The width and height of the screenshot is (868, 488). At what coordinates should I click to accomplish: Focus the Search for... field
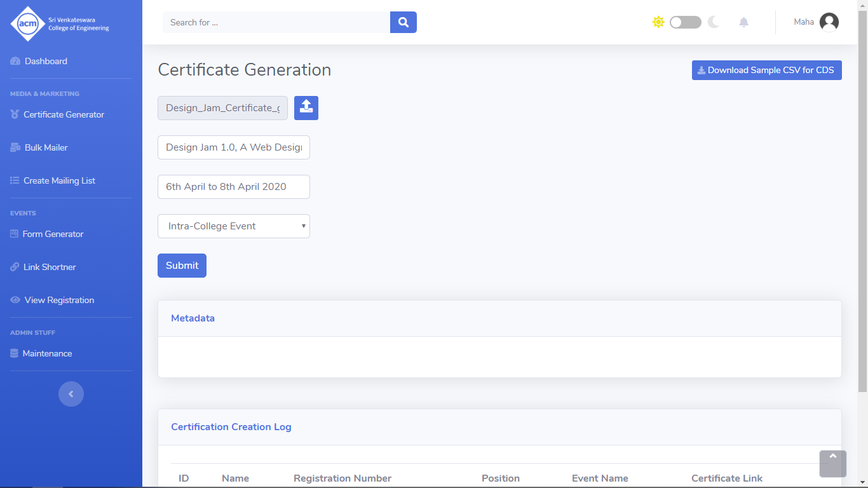point(276,22)
